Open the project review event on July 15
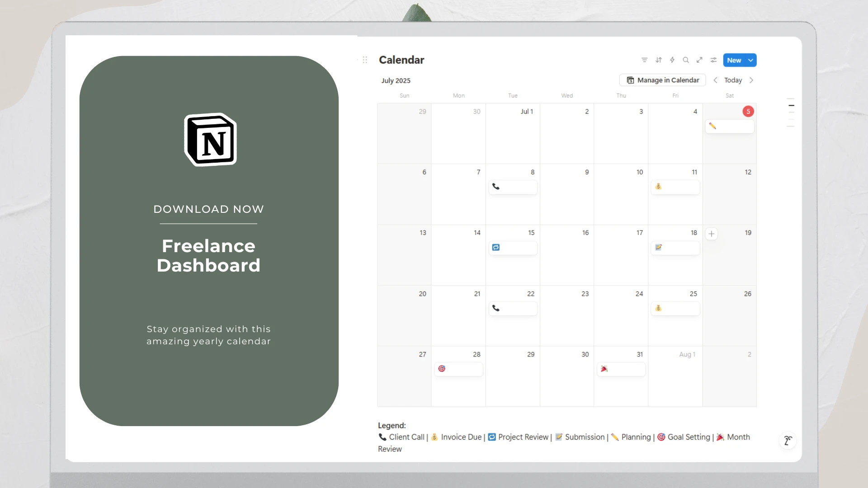 pos(513,248)
